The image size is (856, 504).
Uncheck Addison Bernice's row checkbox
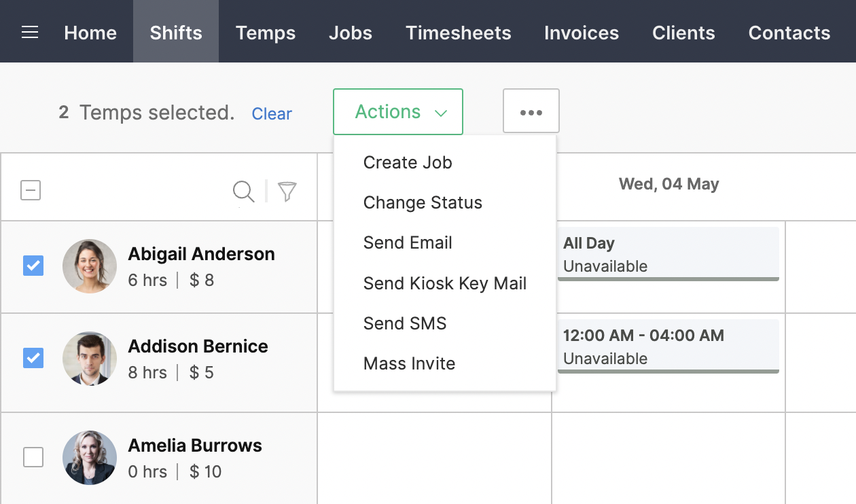33,358
